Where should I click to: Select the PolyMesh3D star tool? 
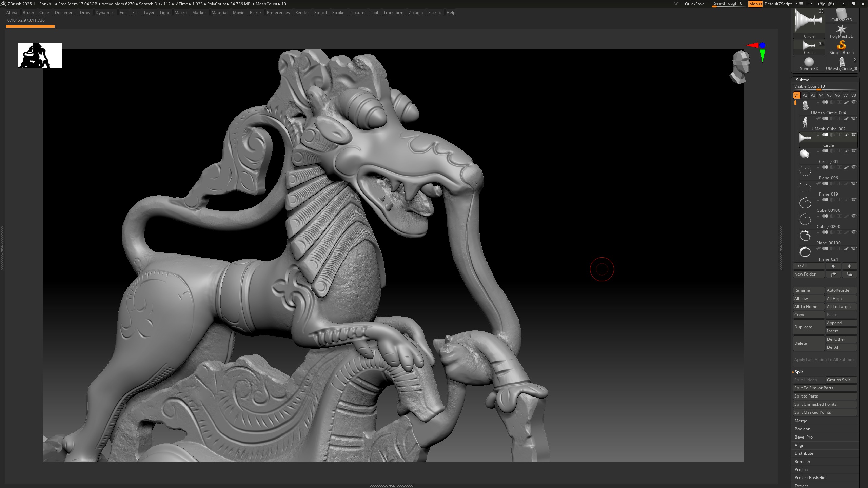842,31
